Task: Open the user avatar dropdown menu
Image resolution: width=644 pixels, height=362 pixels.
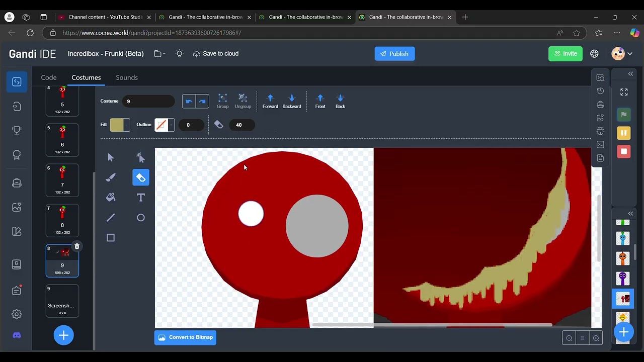Action: tap(622, 54)
